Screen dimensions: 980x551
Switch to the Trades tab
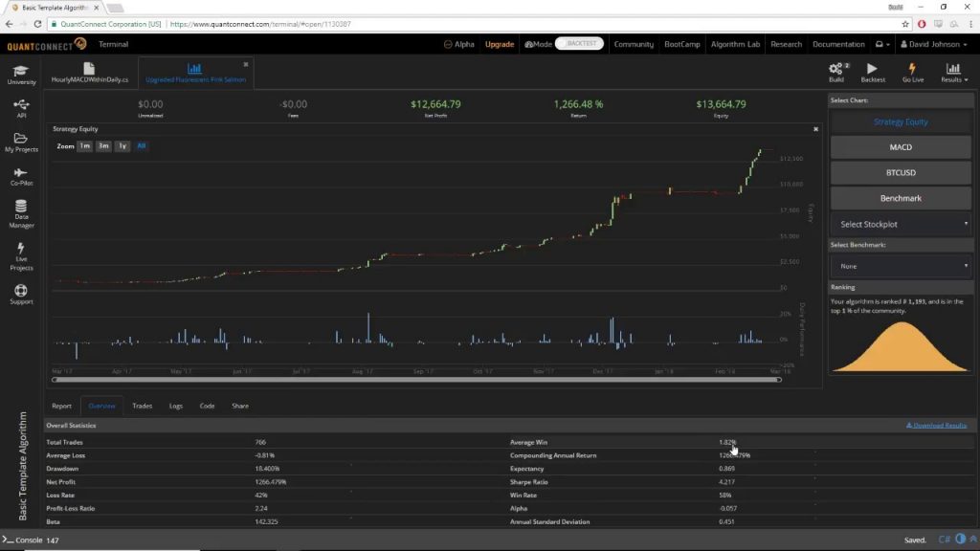[142, 406]
